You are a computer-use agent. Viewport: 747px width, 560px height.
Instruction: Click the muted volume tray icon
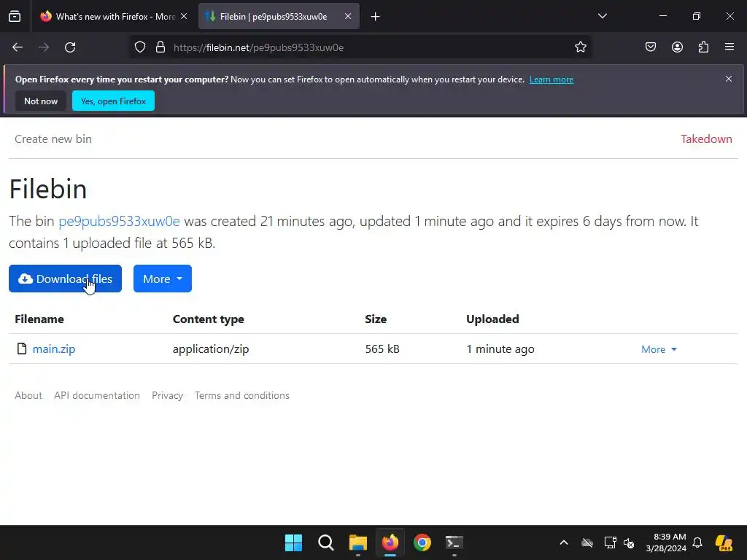[630, 542]
